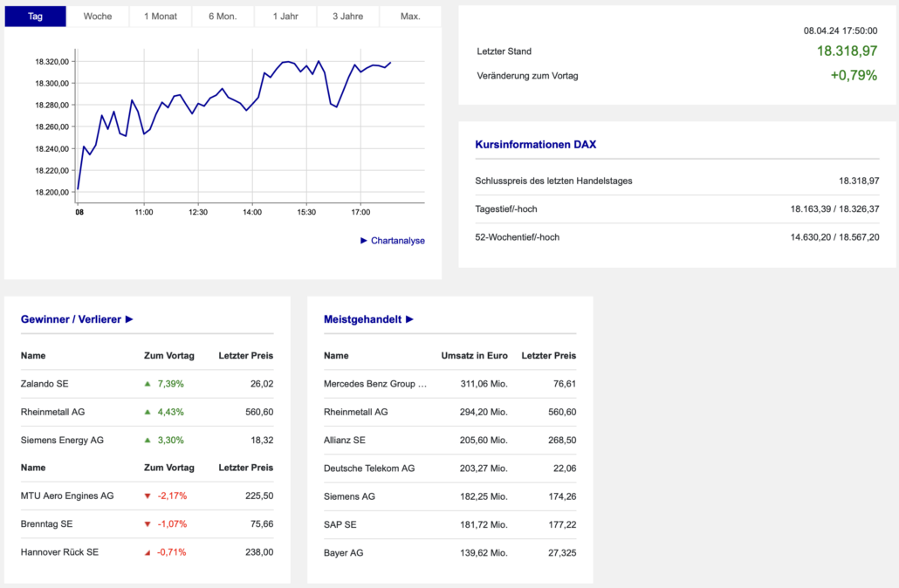
Task: Click the arrow icon after Gewinner / Verlierer
Action: pyautogui.click(x=129, y=319)
